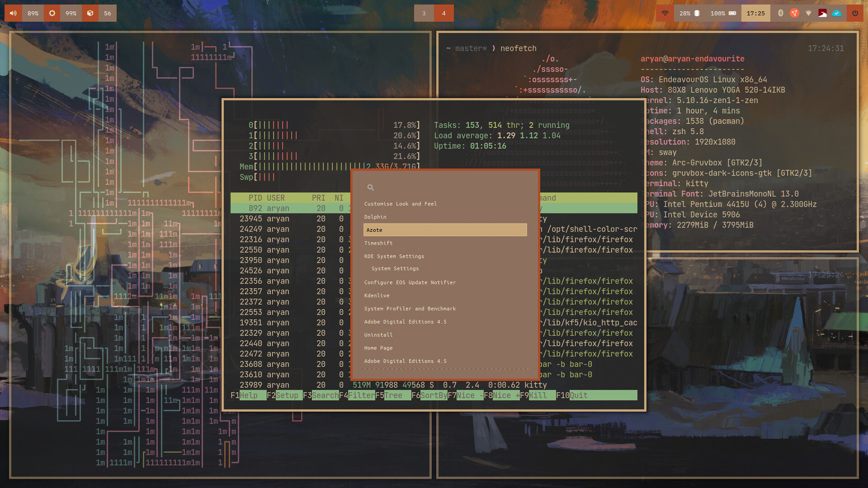Open the dark red tray application icon
Viewport: 868px width, 488px height.
click(823, 13)
